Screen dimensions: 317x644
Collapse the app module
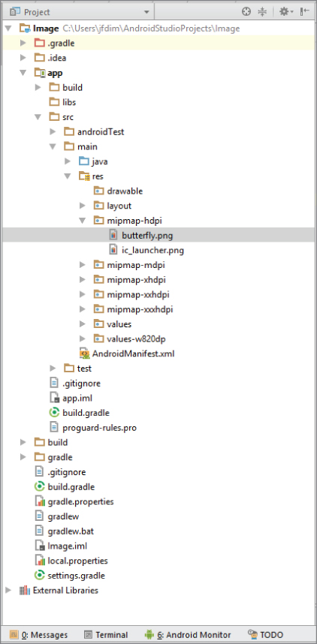23,73
